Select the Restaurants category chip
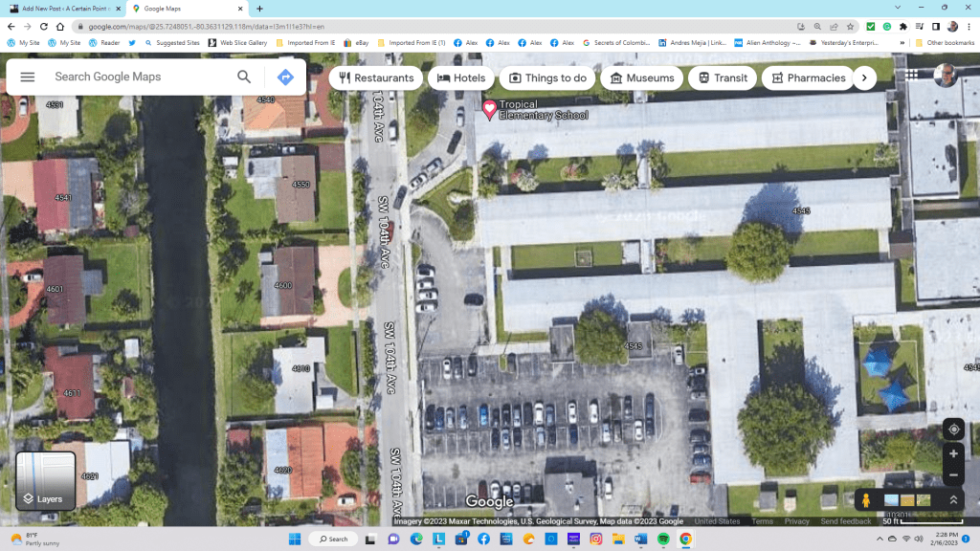The image size is (980, 551). [375, 77]
